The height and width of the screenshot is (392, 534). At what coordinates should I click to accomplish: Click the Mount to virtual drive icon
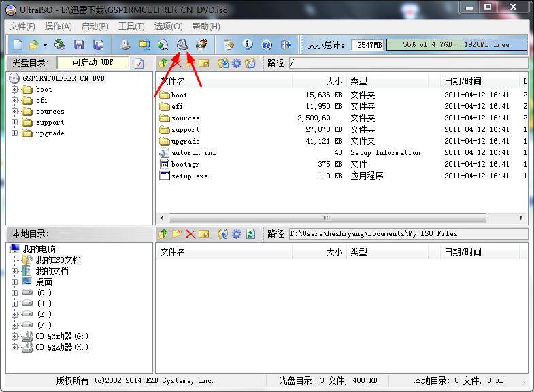[182, 45]
